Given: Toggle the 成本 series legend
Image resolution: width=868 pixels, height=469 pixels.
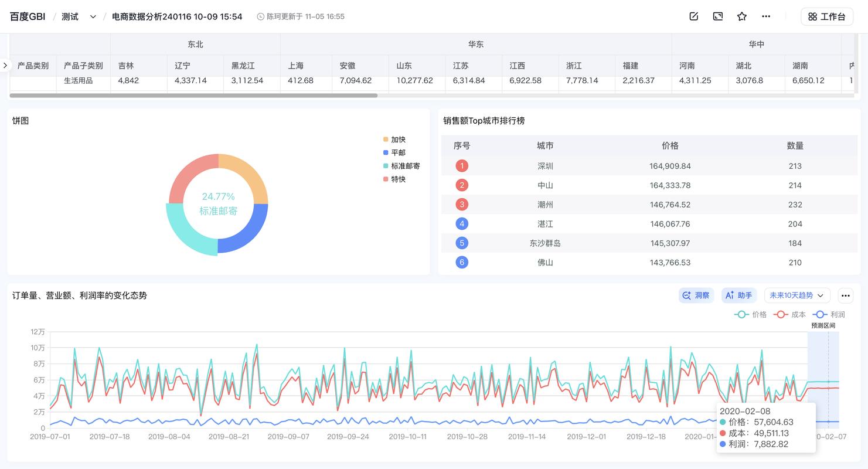Looking at the screenshot, I should (x=789, y=314).
